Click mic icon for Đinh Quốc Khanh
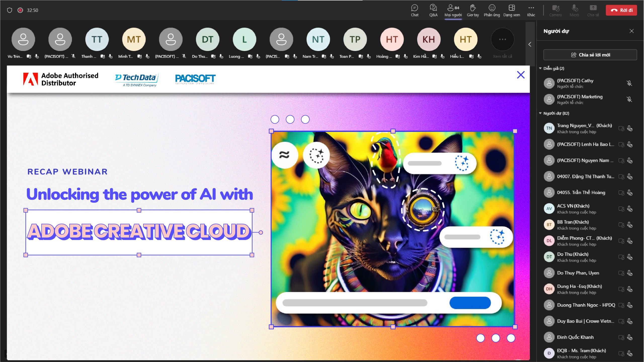The height and width of the screenshot is (362, 644). 630,337
